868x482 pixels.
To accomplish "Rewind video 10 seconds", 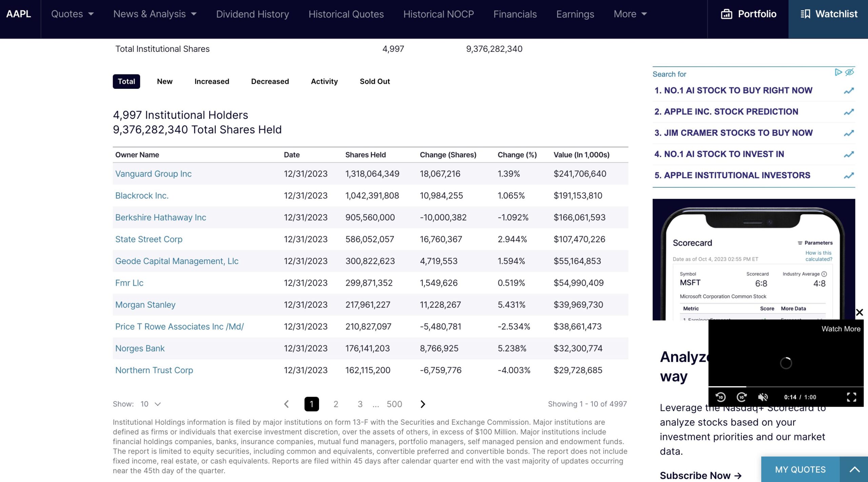I will (x=720, y=397).
